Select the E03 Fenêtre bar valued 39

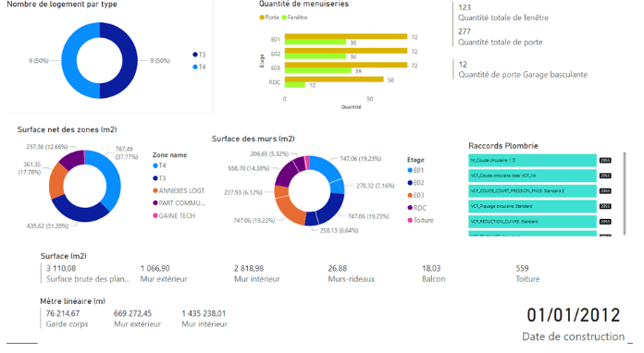[x=318, y=70]
